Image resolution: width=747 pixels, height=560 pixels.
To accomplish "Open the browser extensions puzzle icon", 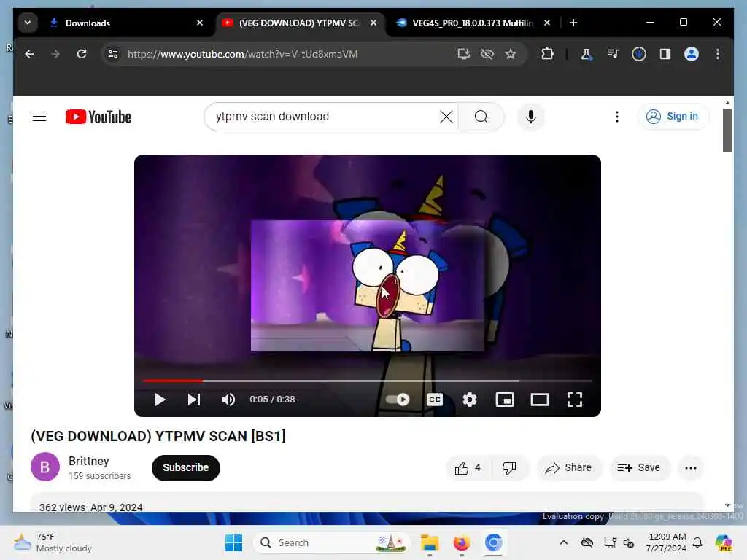I will point(547,54).
